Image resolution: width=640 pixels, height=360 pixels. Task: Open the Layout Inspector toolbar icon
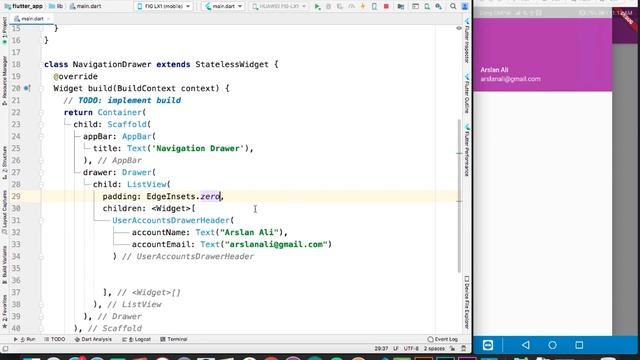416,7
